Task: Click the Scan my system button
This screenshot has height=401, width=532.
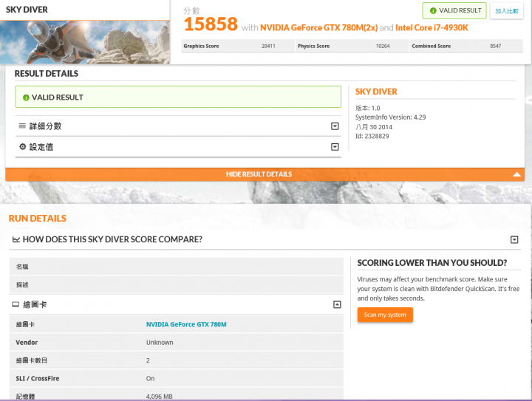Action: tap(385, 315)
